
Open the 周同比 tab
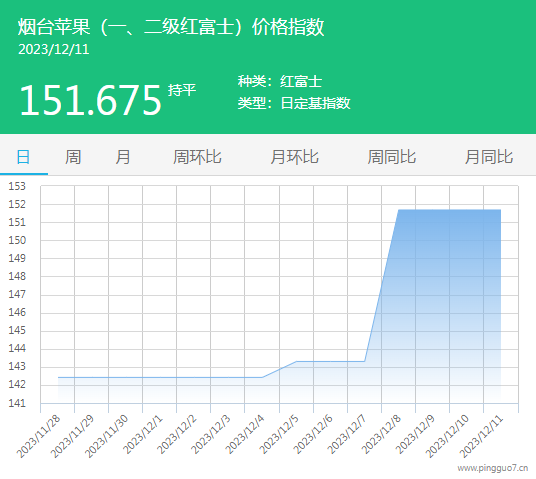(x=391, y=157)
